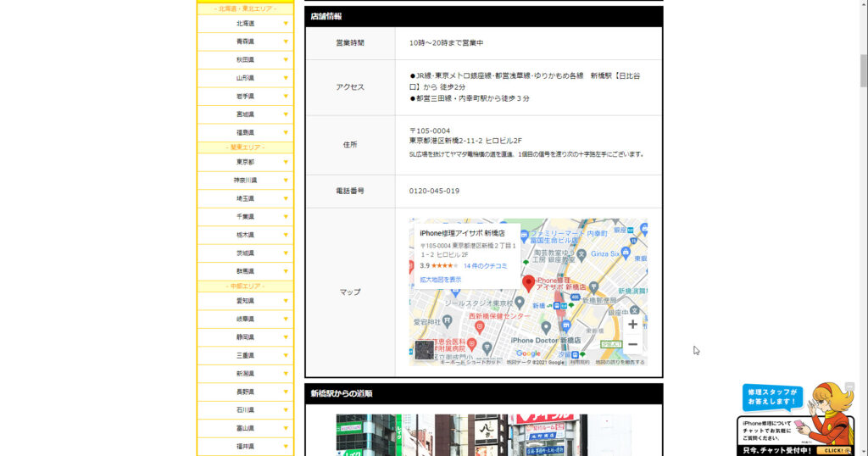868x456 pixels.
Task: Open the 石川県 dropdown
Action: point(245,410)
